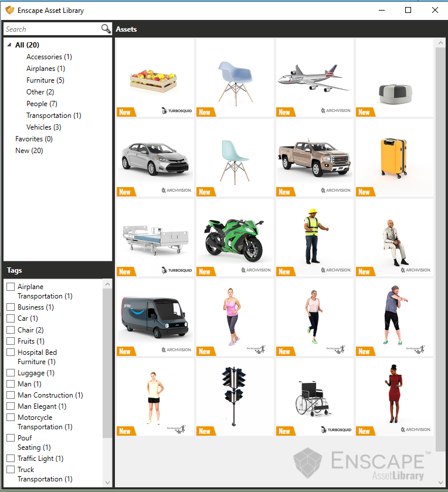Pick the airplane asset thumbnail

(315, 78)
